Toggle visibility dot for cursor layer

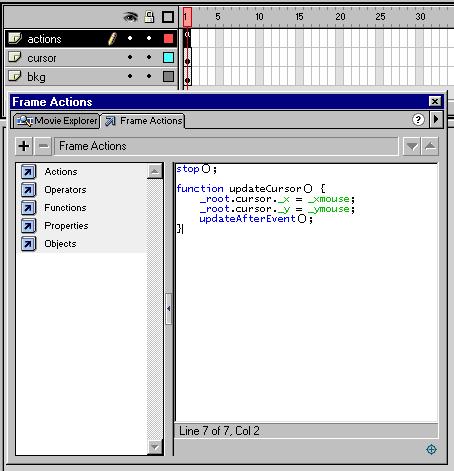click(x=130, y=57)
